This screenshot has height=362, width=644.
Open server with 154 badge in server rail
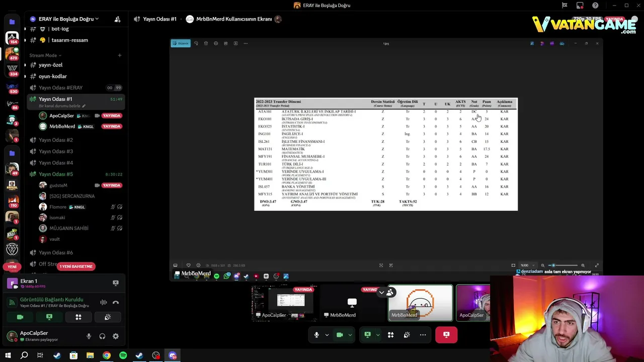coord(12,37)
